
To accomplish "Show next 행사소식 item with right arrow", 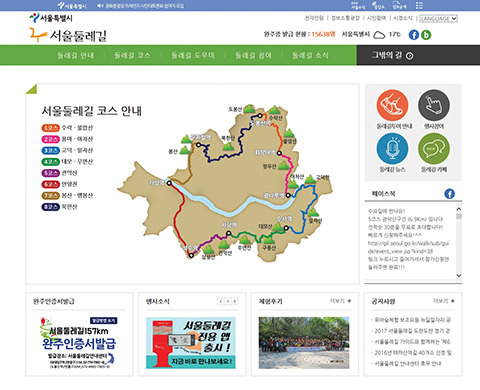I will 235,301.
